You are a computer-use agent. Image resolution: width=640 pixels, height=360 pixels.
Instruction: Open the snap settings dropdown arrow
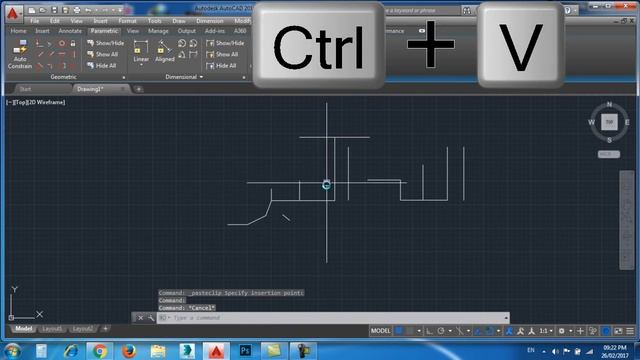coord(419,331)
